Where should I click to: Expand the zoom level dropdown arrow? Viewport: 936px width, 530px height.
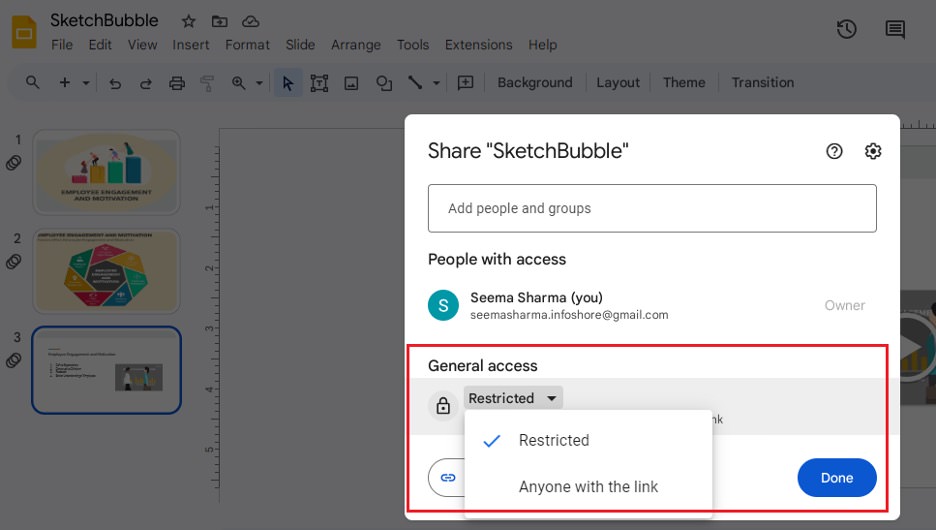[x=259, y=83]
